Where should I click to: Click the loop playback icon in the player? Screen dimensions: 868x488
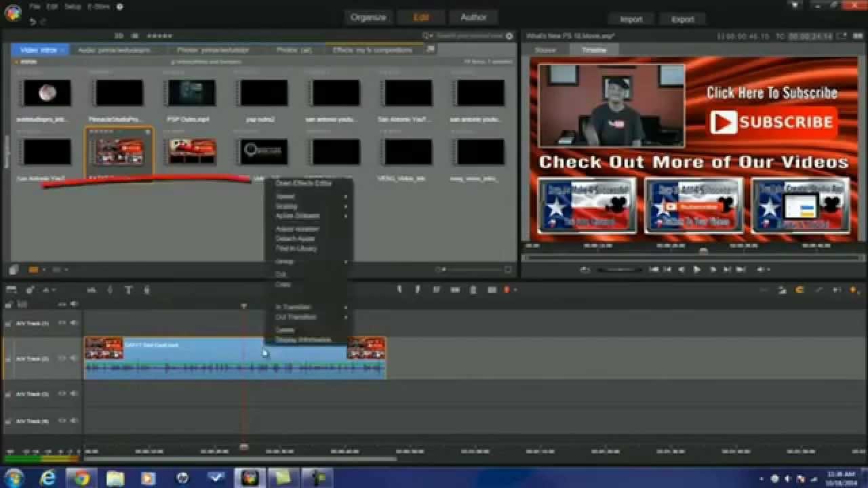click(x=585, y=270)
